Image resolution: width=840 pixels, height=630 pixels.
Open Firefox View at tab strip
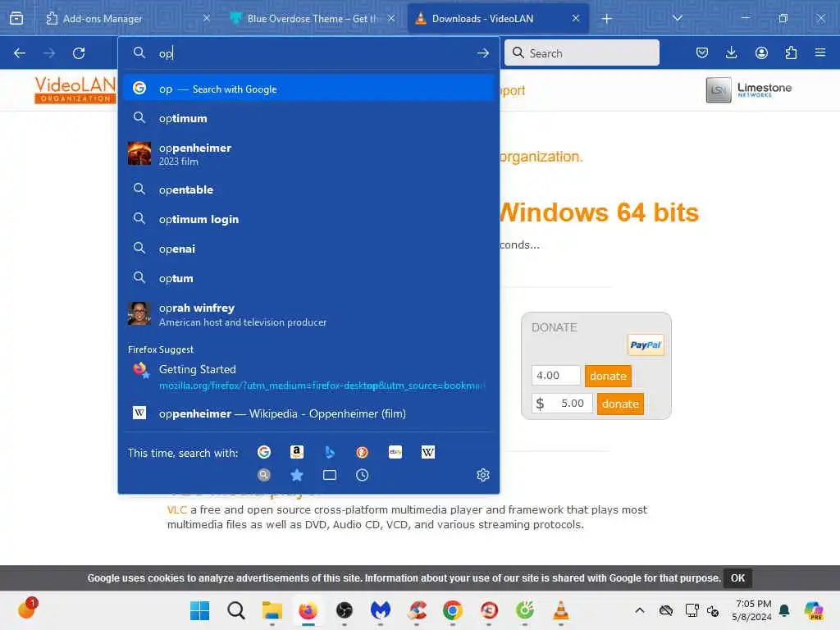coord(16,18)
